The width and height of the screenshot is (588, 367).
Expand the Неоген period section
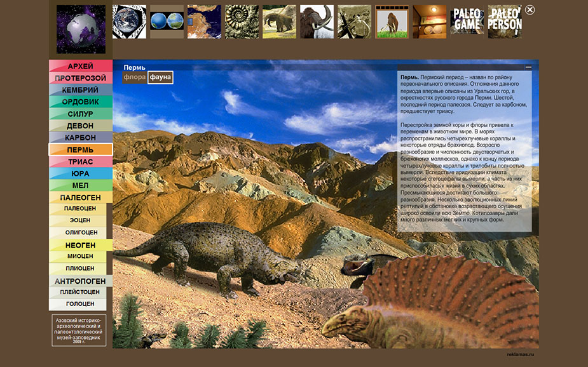coord(81,245)
